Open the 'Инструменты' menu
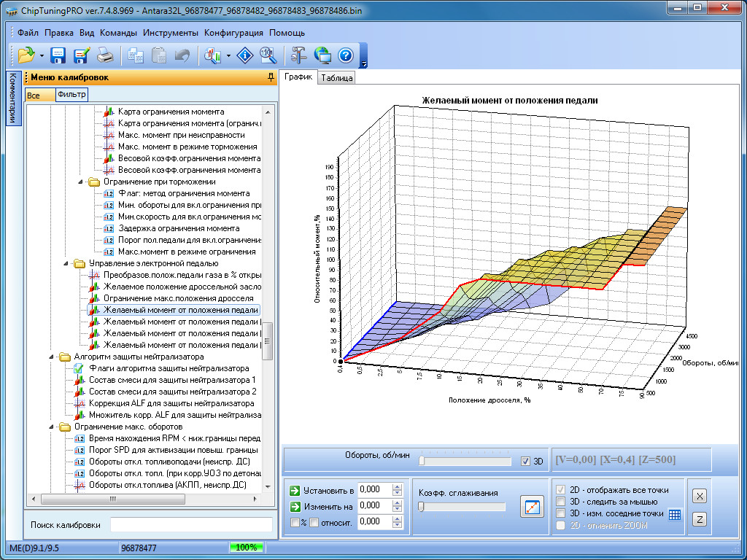This screenshot has width=747, height=560. pyautogui.click(x=170, y=33)
